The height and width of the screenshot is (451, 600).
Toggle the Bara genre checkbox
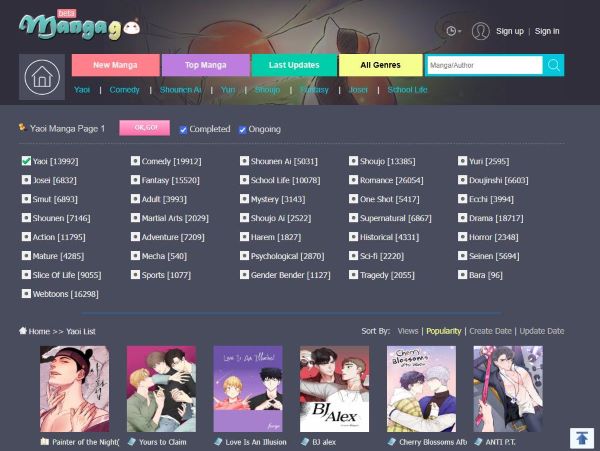point(462,274)
